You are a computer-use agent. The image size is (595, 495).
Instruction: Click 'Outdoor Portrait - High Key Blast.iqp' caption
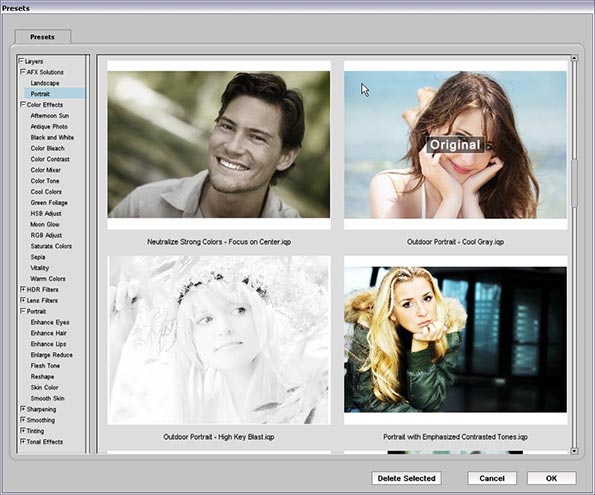(x=219, y=437)
